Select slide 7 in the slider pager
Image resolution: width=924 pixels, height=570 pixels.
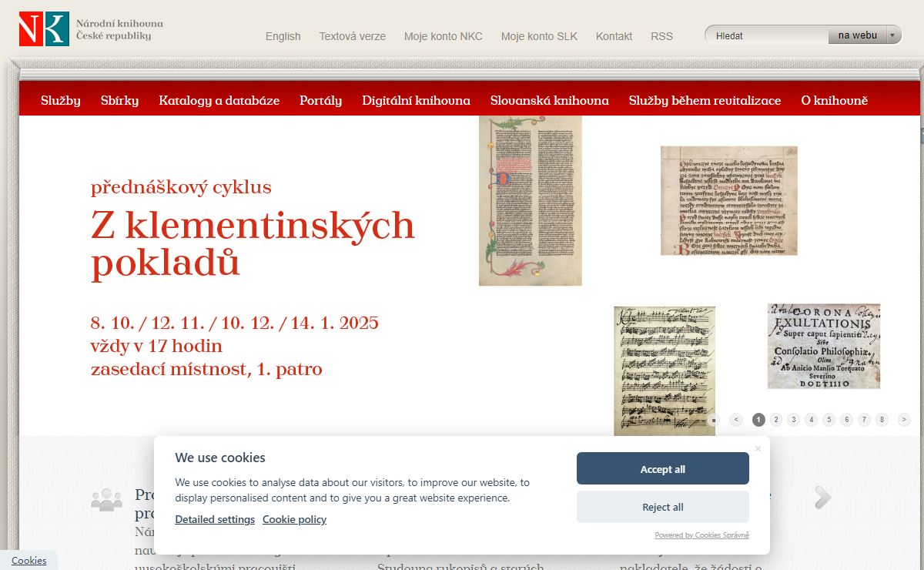pos(865,420)
